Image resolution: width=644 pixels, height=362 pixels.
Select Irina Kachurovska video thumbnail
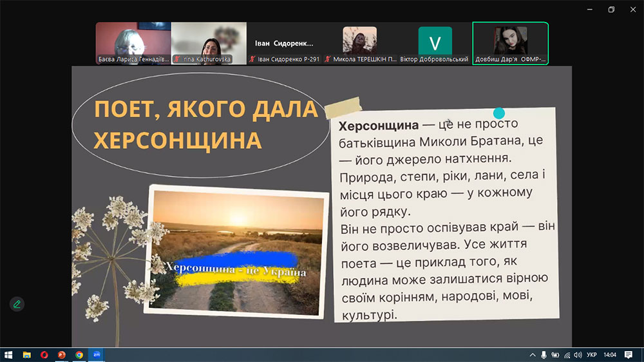point(209,43)
